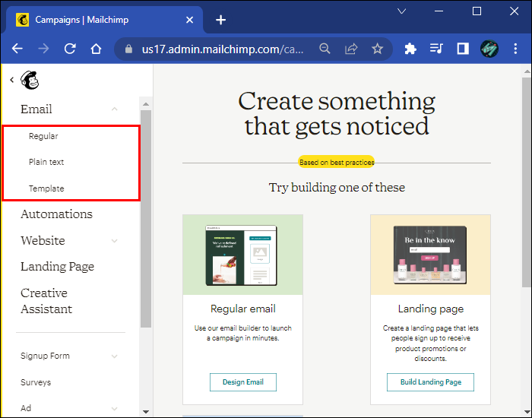Screen dimensions: 532x418
Task: Click the sidebar scrollbar up arrow
Action: [x=146, y=104]
